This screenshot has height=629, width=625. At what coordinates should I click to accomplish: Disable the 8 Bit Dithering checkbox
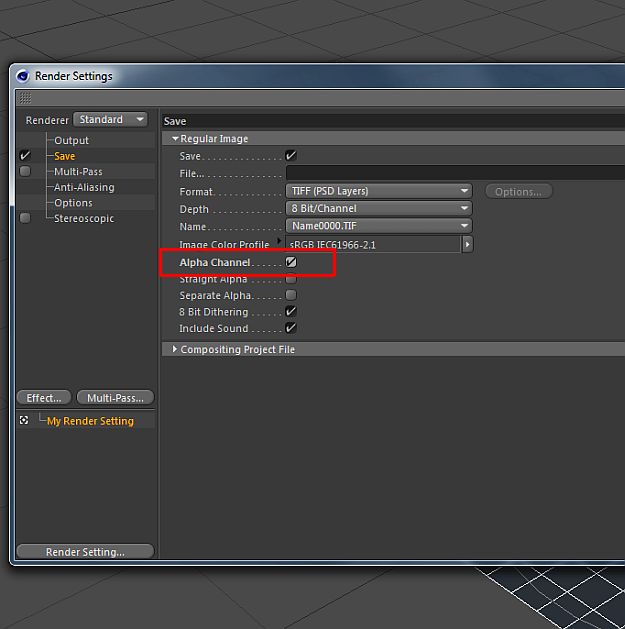pos(291,312)
